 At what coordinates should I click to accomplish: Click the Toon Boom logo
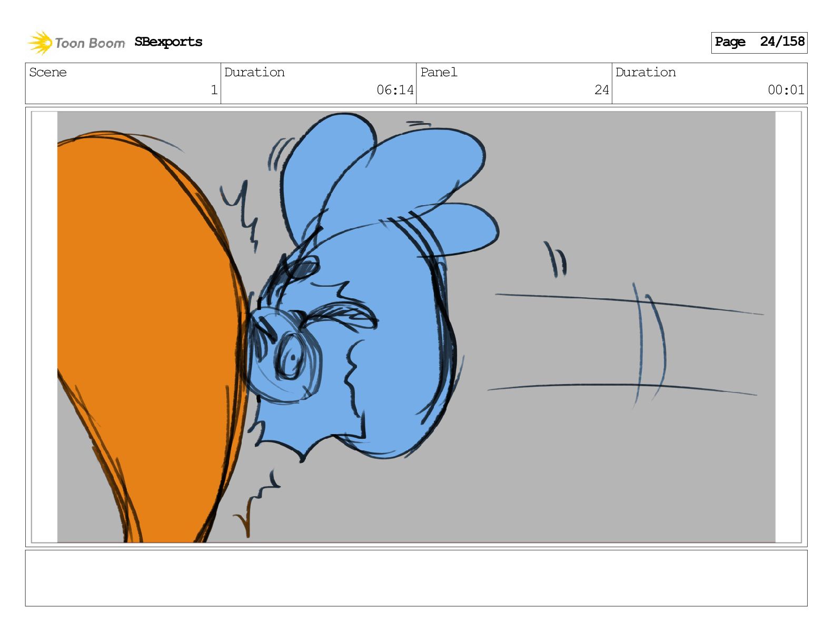click(x=76, y=43)
